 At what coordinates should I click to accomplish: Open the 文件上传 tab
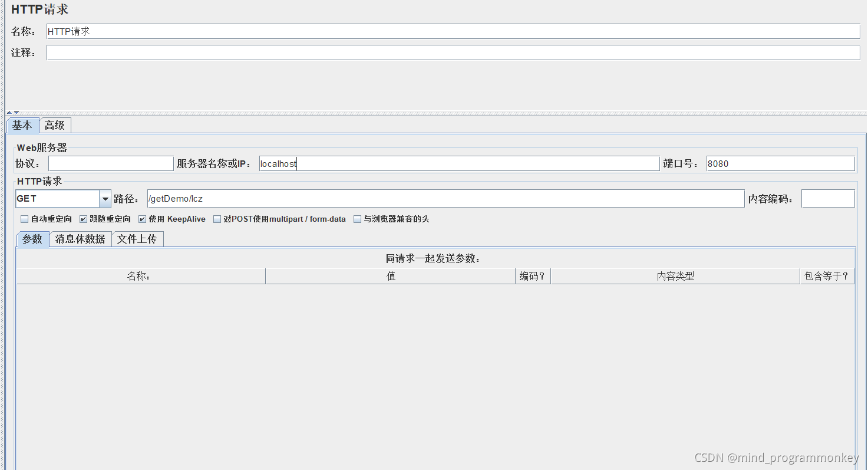click(x=137, y=239)
